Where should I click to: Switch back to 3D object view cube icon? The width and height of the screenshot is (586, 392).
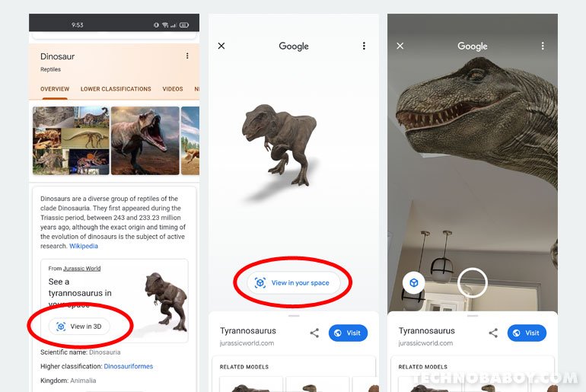click(x=414, y=282)
